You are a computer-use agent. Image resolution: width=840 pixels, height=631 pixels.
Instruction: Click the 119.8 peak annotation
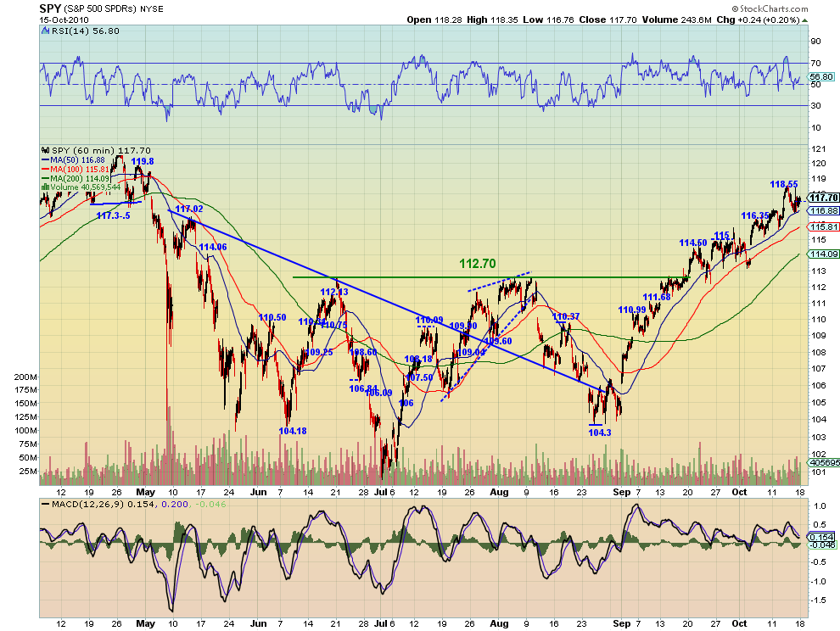coord(143,161)
